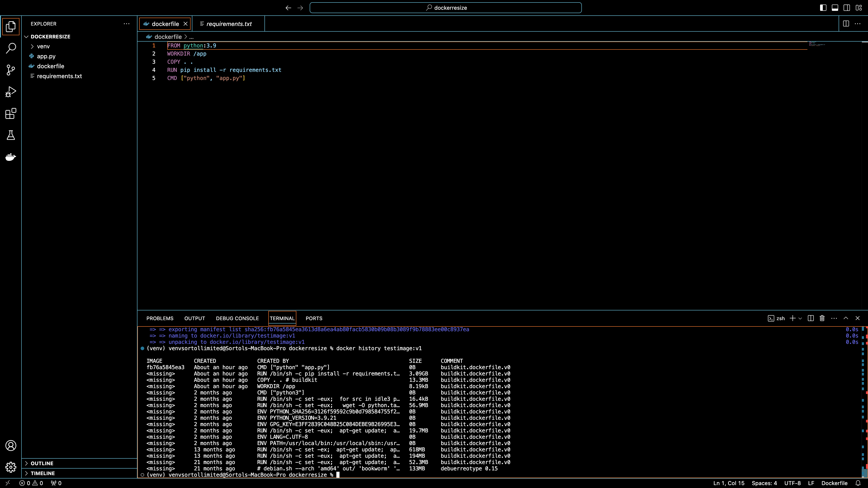Open the Testing flask view
Screen dimensions: 868x488
coord(11,135)
